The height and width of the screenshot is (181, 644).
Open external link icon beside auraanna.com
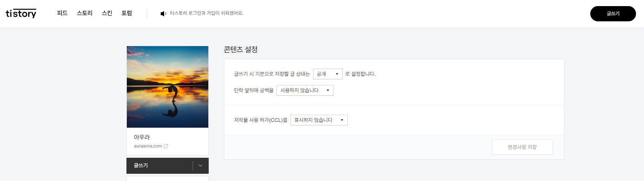166,146
